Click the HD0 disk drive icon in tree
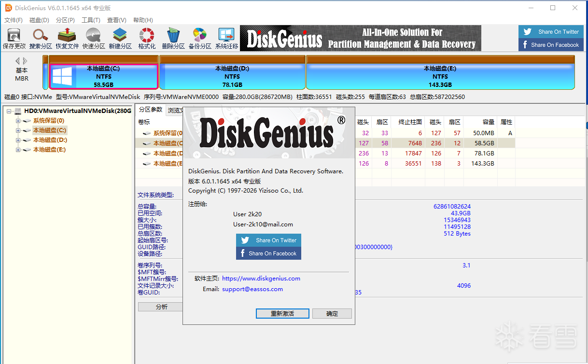 pyautogui.click(x=18, y=111)
